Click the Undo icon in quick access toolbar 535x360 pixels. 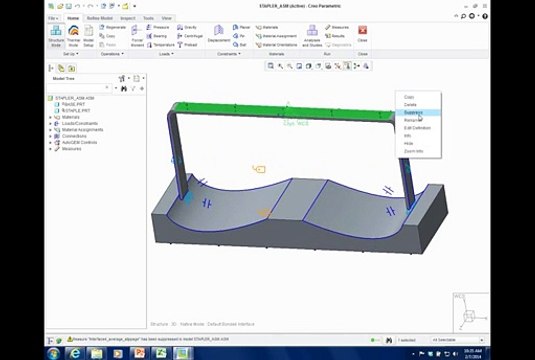(77, 6)
